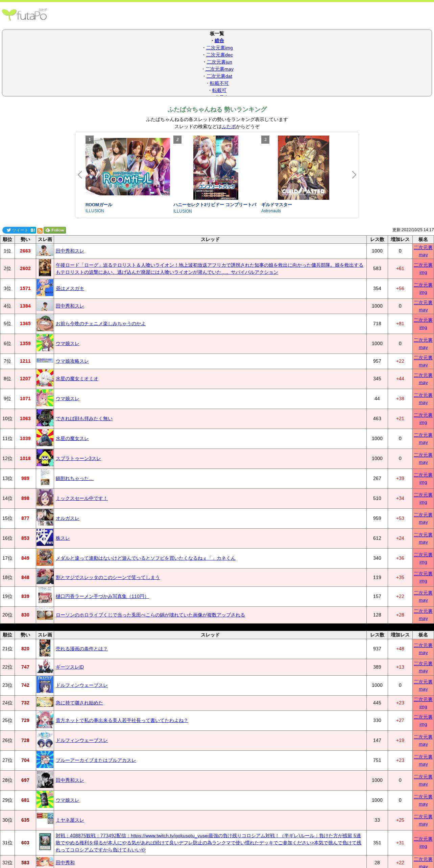The width and height of the screenshot is (434, 868).
Task: Open the 転載不可 board link
Action: point(219,83)
